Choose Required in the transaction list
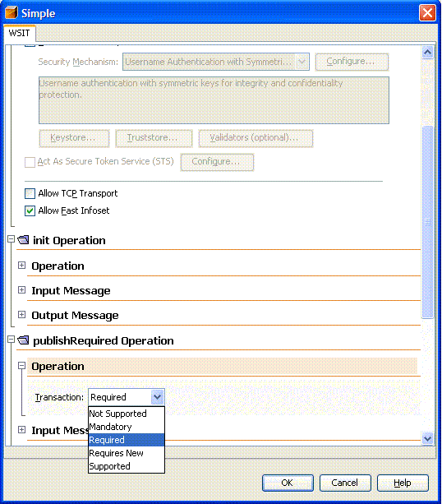This screenshot has height=504, width=442. pos(127,440)
